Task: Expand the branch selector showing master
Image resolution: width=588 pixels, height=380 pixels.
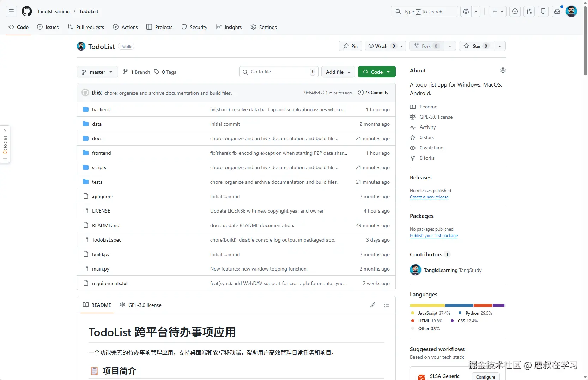Action: click(97, 72)
